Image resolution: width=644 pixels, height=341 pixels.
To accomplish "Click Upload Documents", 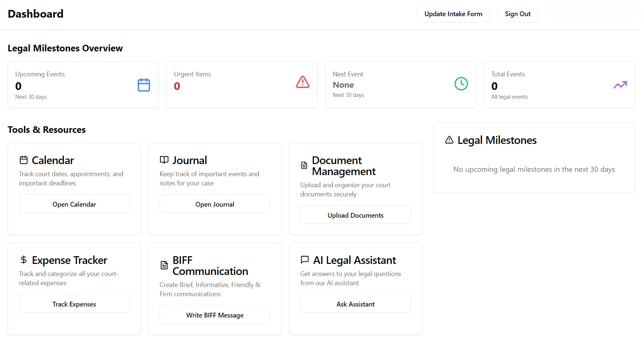I will coord(355,215).
